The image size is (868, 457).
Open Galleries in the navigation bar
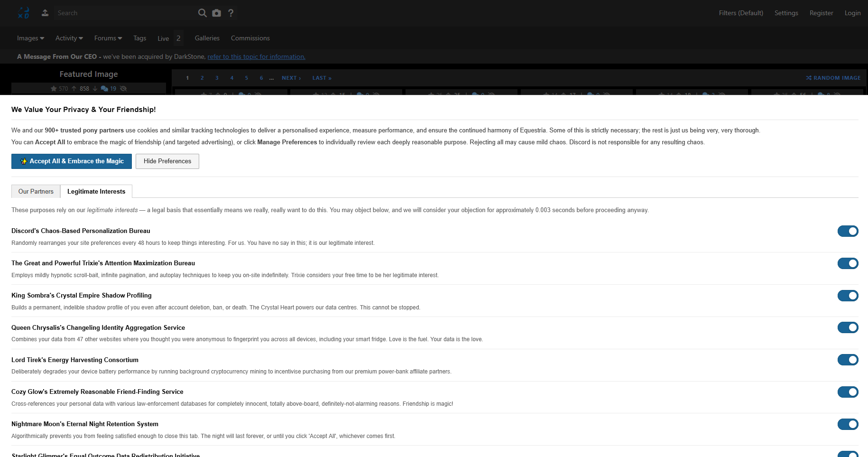(207, 38)
